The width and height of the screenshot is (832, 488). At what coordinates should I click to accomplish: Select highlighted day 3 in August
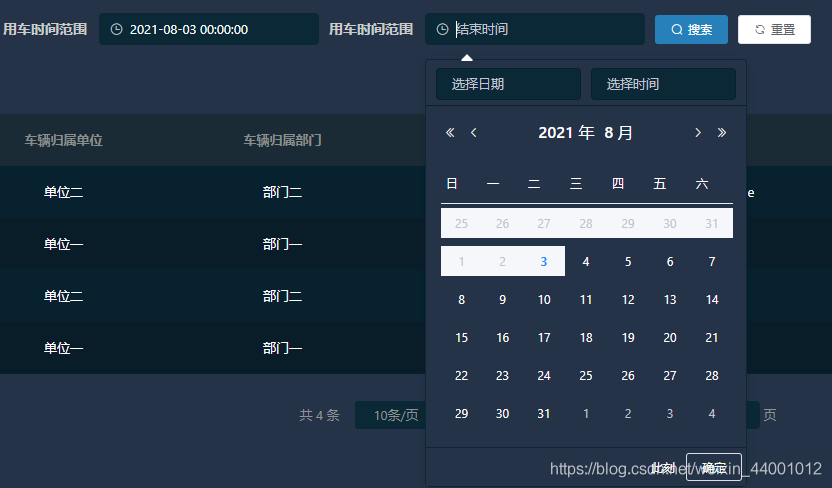pyautogui.click(x=544, y=262)
